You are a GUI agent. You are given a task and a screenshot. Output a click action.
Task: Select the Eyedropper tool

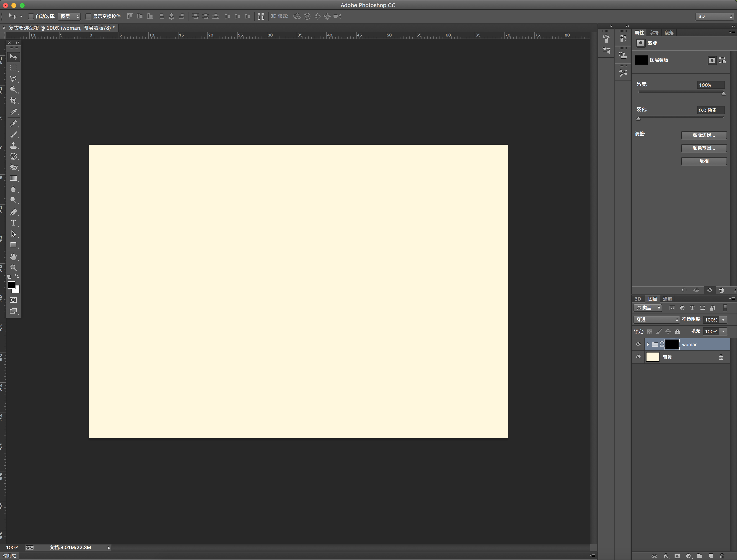(x=13, y=112)
